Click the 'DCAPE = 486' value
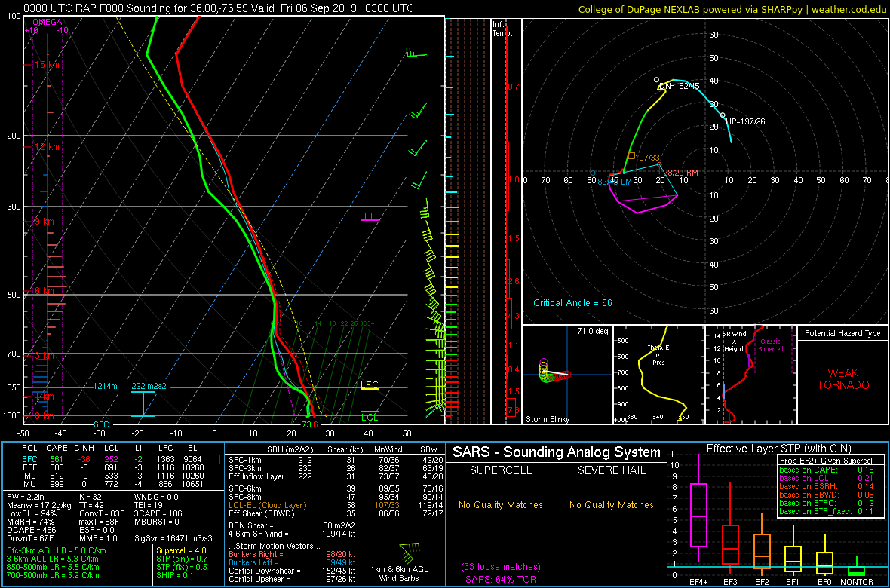 (x=31, y=529)
